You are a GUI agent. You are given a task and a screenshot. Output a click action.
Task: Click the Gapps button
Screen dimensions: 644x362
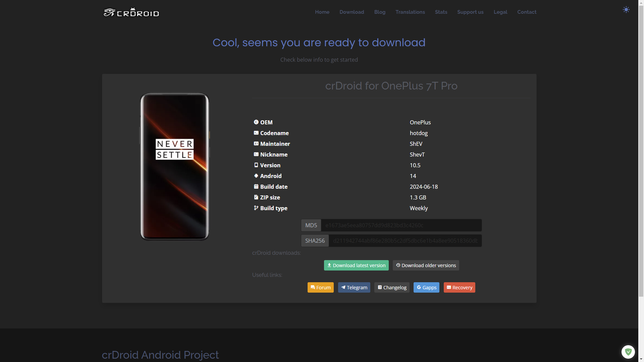click(426, 287)
